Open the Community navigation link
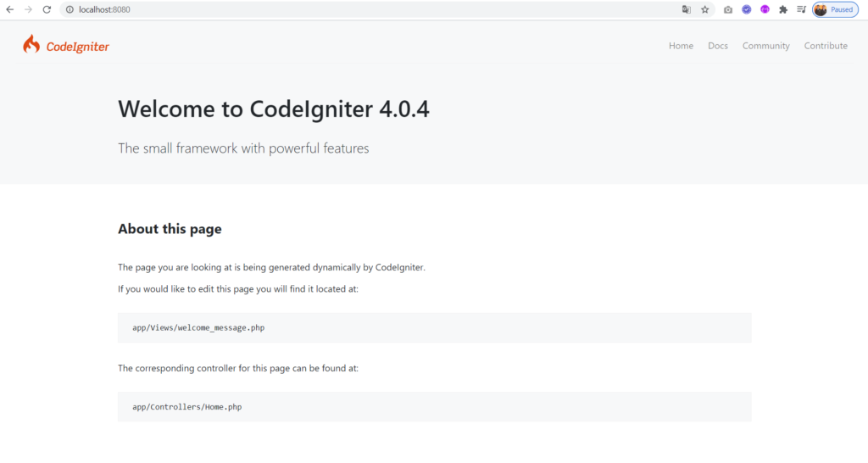The width and height of the screenshot is (868, 463). point(765,46)
